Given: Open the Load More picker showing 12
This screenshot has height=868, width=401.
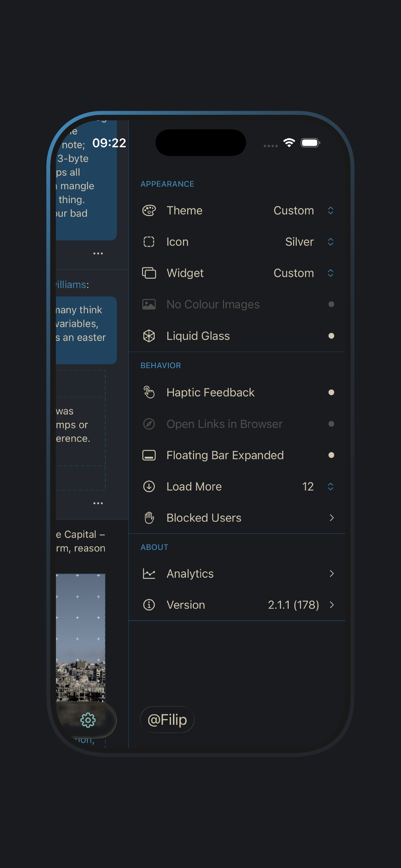Looking at the screenshot, I should (x=318, y=487).
